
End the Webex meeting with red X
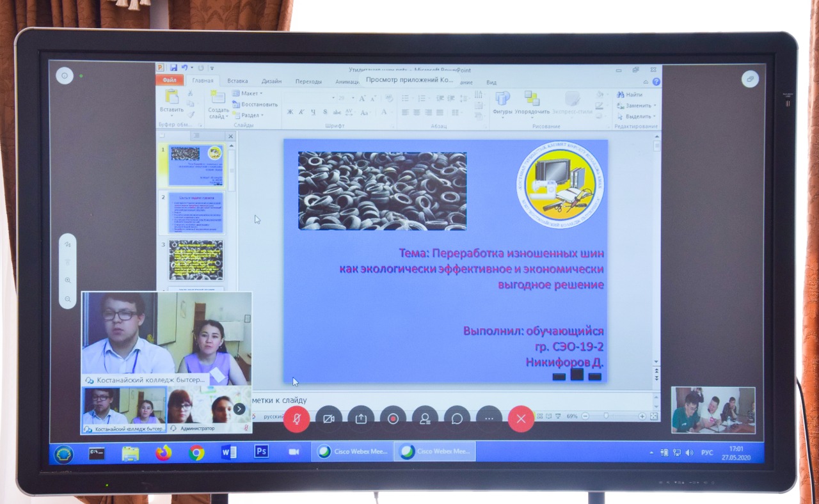coord(521,419)
